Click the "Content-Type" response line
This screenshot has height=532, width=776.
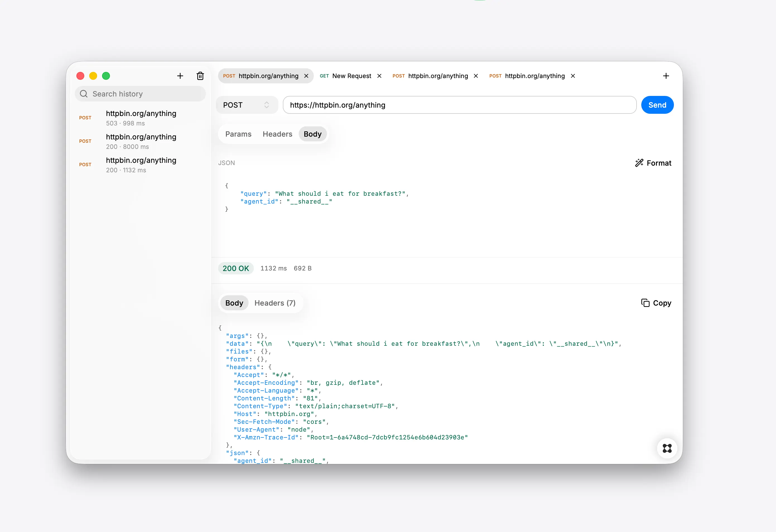316,406
